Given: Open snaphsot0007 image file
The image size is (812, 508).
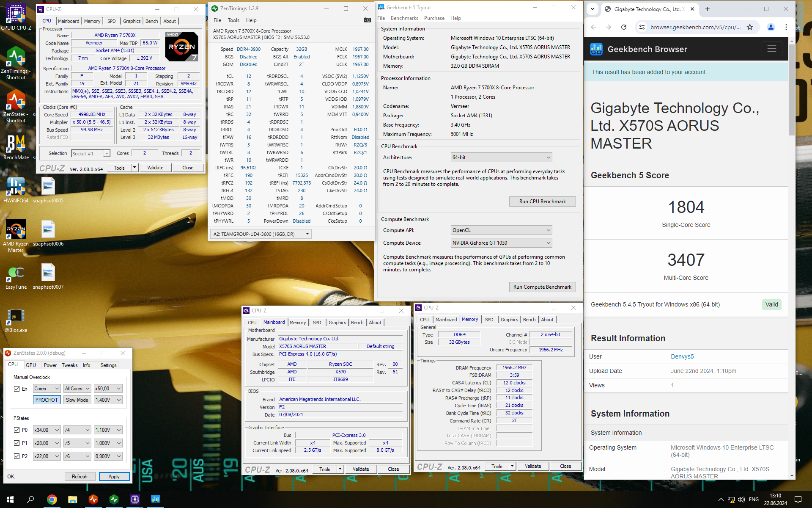Looking at the screenshot, I should coord(48,277).
